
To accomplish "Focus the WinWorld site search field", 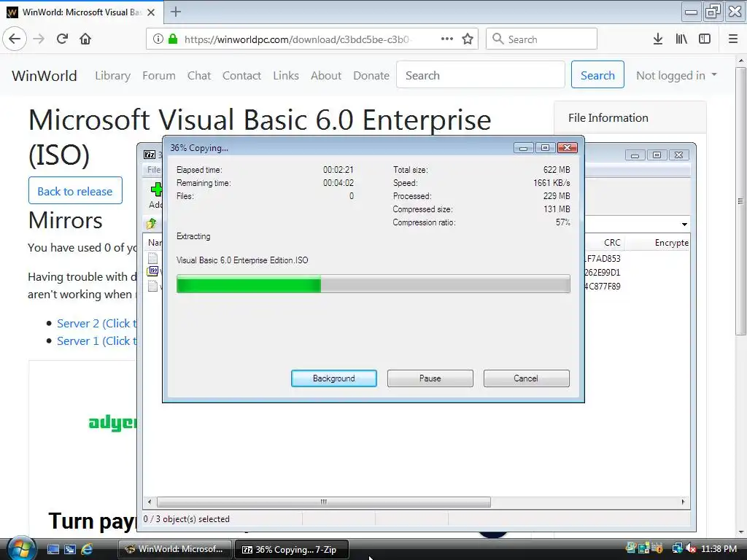I will coord(480,75).
